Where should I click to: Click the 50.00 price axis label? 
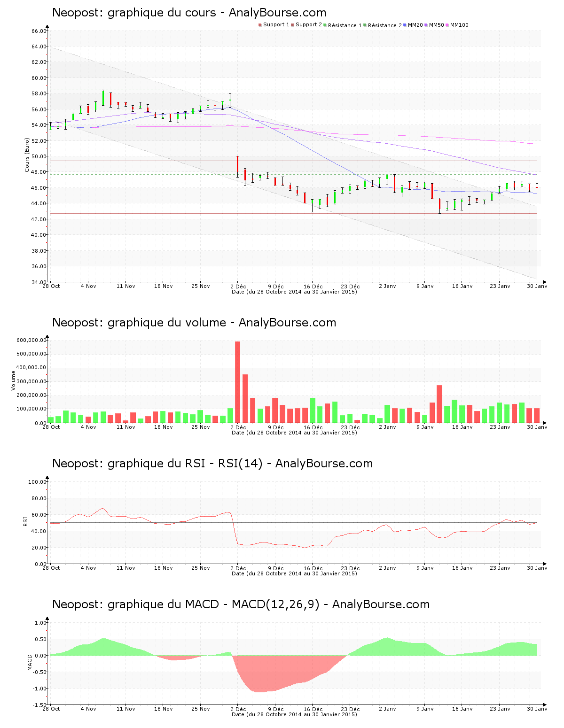pos(39,156)
